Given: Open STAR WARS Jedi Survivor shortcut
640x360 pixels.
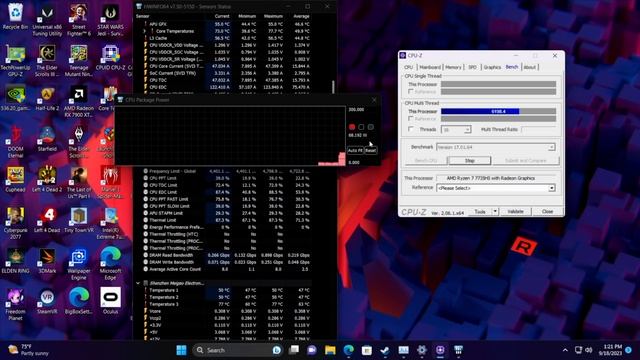Looking at the screenshot, I should click(x=110, y=20).
